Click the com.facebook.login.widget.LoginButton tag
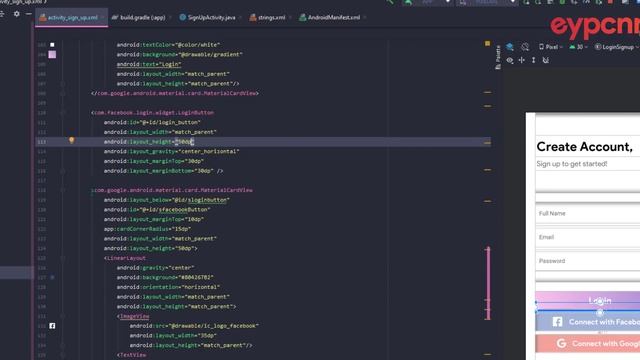The width and height of the screenshot is (640, 360). pyautogui.click(x=152, y=113)
